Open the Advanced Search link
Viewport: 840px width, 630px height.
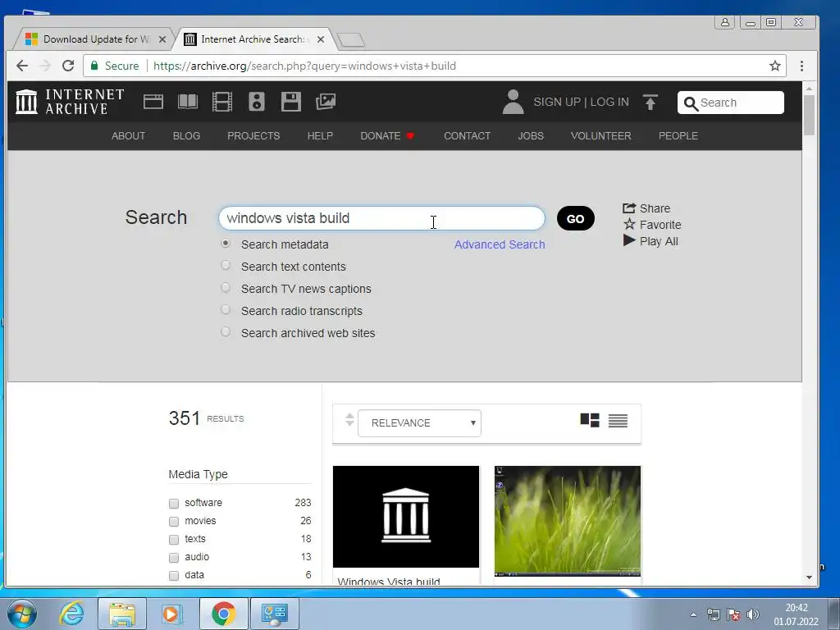pos(500,244)
